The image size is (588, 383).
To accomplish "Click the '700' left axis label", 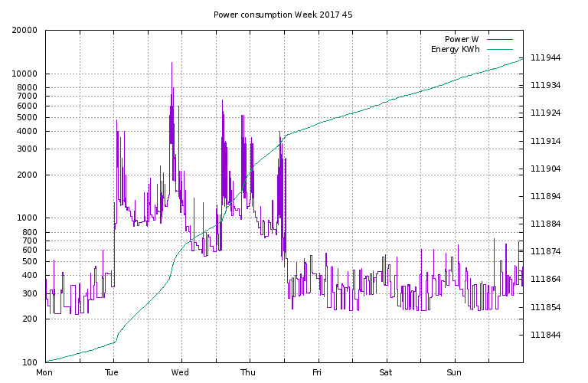I will click(x=30, y=241).
